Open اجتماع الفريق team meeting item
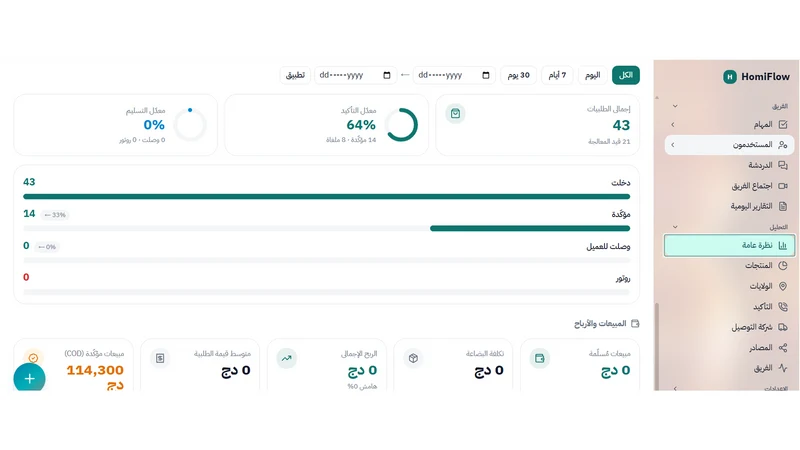 tap(729, 186)
